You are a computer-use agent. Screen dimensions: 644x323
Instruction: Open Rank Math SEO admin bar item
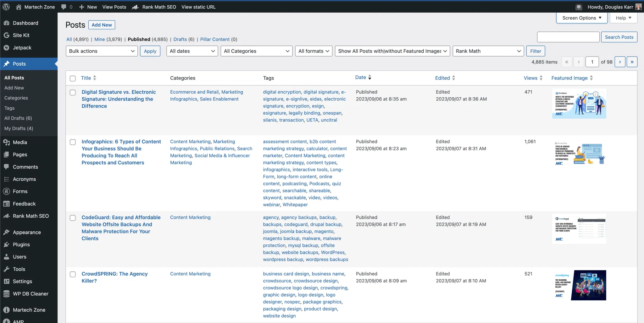tap(154, 7)
